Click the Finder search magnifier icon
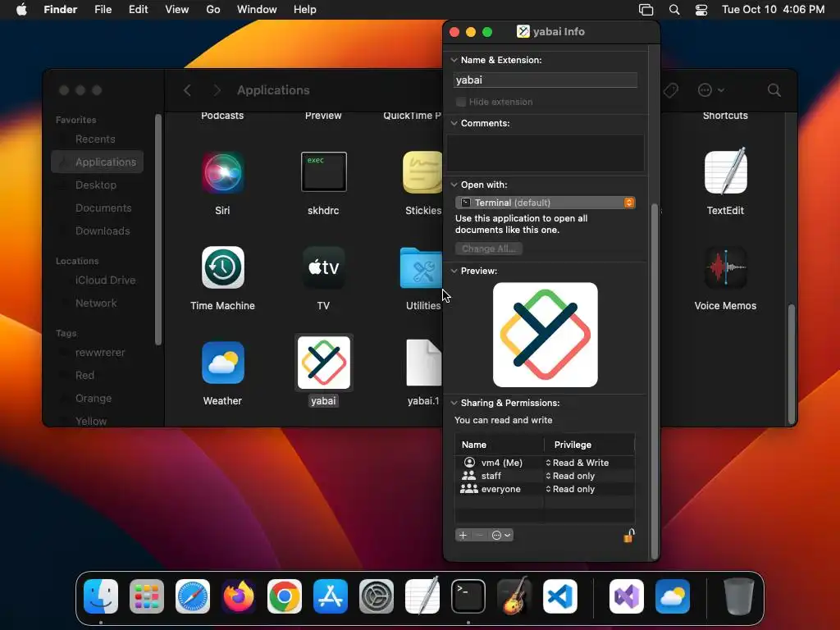The image size is (840, 630). point(774,90)
